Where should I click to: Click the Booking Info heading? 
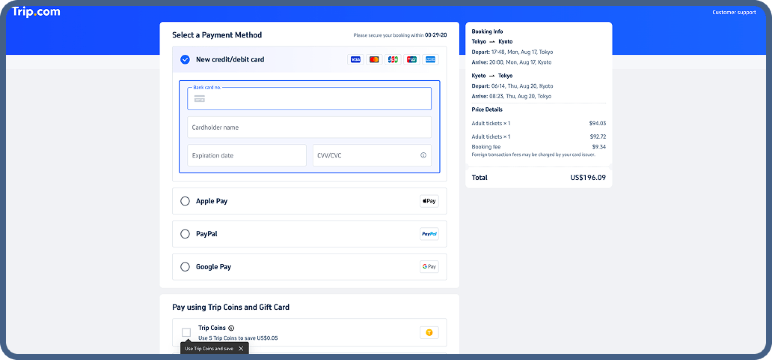tap(487, 32)
